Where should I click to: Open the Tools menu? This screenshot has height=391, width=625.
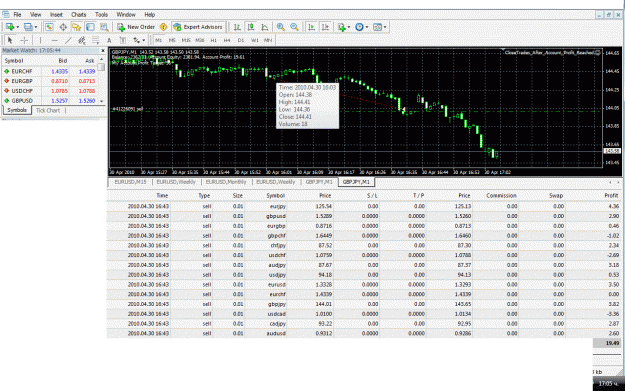pyautogui.click(x=101, y=15)
